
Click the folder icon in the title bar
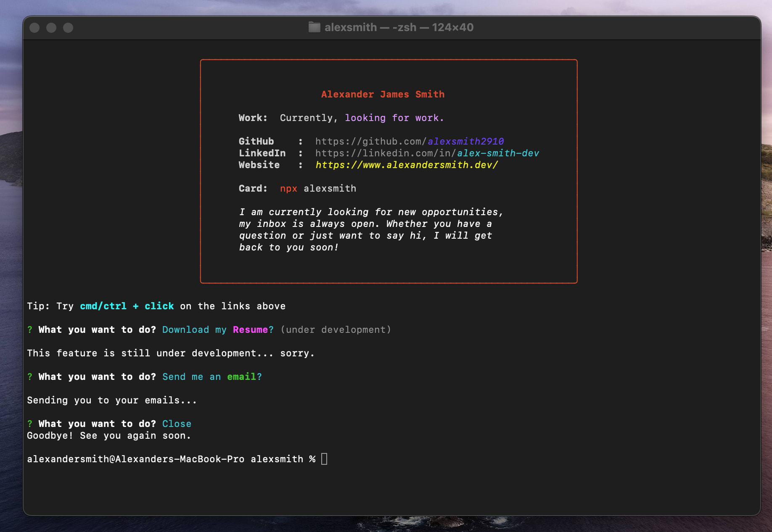point(314,27)
